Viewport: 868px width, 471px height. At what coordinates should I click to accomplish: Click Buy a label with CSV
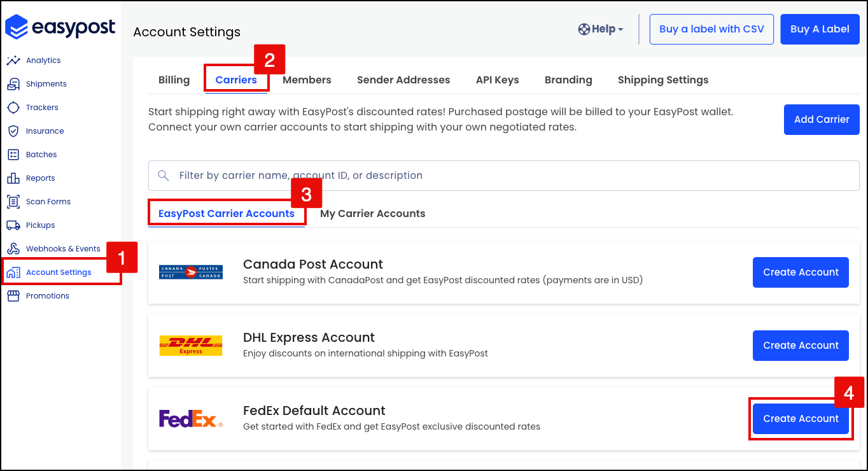[x=711, y=29]
